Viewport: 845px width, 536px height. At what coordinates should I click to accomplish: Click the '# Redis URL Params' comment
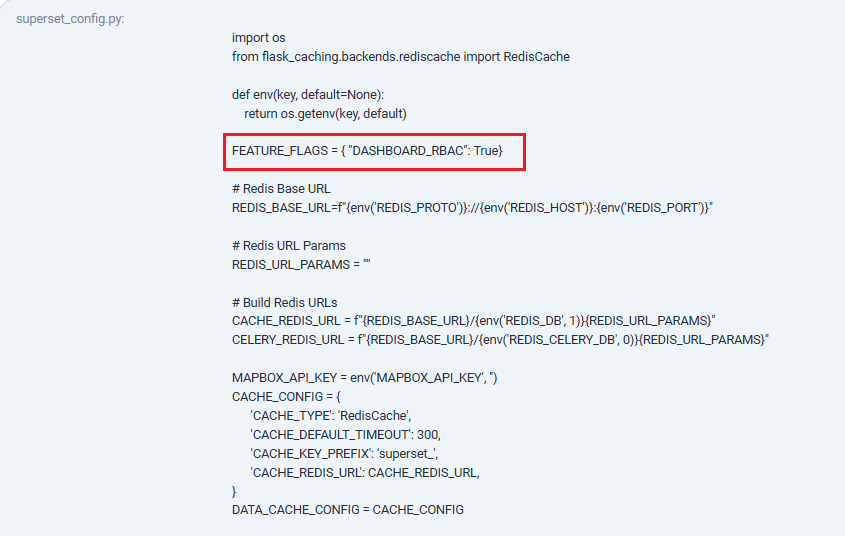pyautogui.click(x=289, y=246)
